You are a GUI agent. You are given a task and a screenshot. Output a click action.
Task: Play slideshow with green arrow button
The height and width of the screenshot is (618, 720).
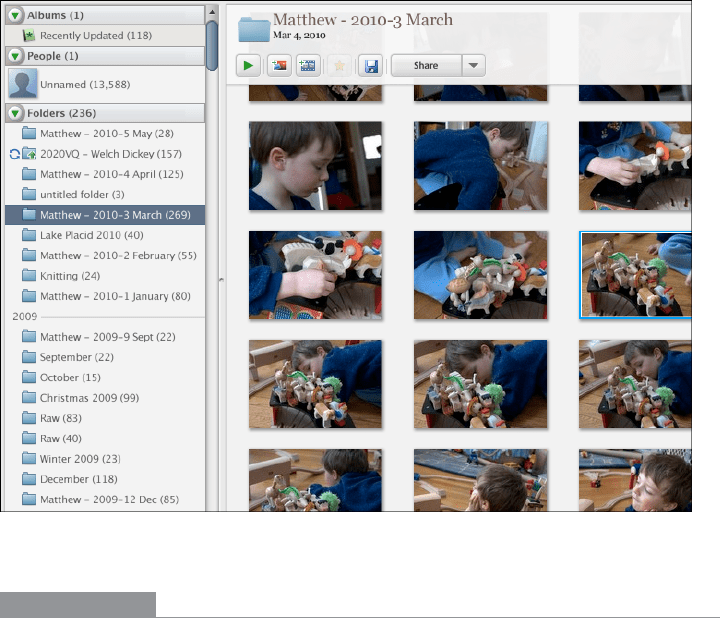(x=248, y=66)
